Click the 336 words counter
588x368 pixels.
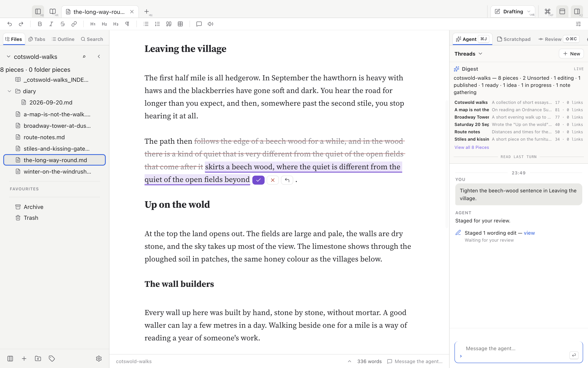(x=369, y=361)
